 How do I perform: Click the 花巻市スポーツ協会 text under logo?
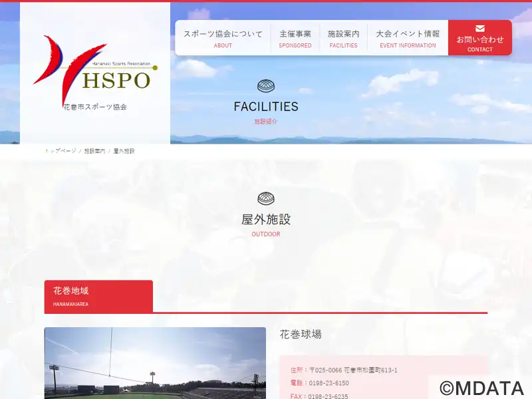tap(95, 107)
